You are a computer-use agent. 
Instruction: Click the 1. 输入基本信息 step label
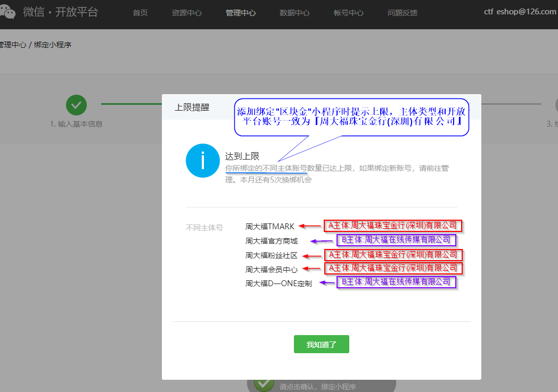pyautogui.click(x=76, y=124)
